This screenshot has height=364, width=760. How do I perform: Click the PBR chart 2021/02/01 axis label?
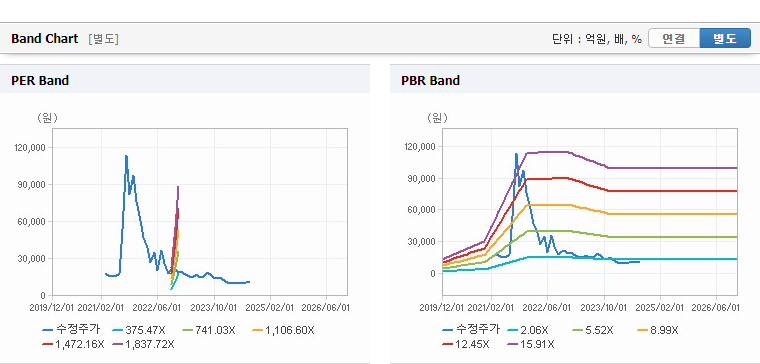tap(491, 308)
